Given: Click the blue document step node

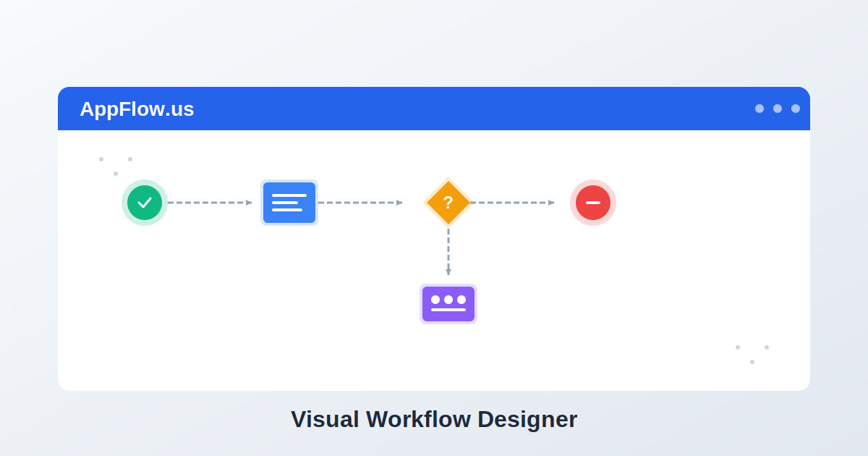Looking at the screenshot, I should coord(289,203).
